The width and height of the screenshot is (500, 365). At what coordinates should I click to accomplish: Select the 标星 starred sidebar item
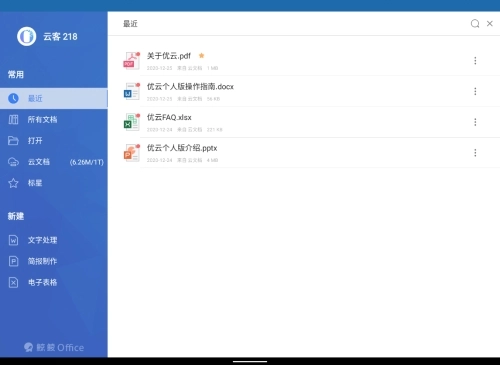click(54, 183)
